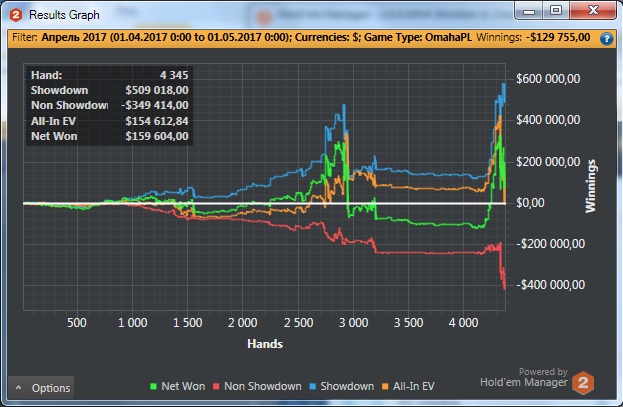
Task: Click the 2 000 hands axis label
Action: [x=242, y=322]
